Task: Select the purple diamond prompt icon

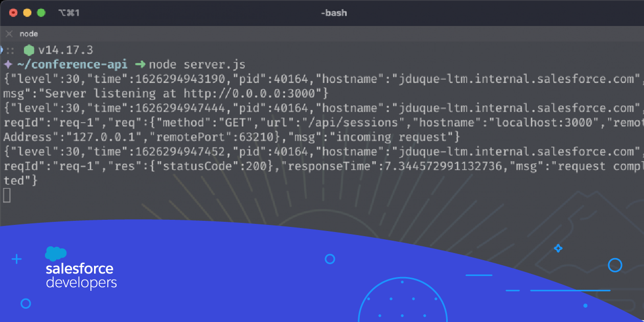Action: 7,64
